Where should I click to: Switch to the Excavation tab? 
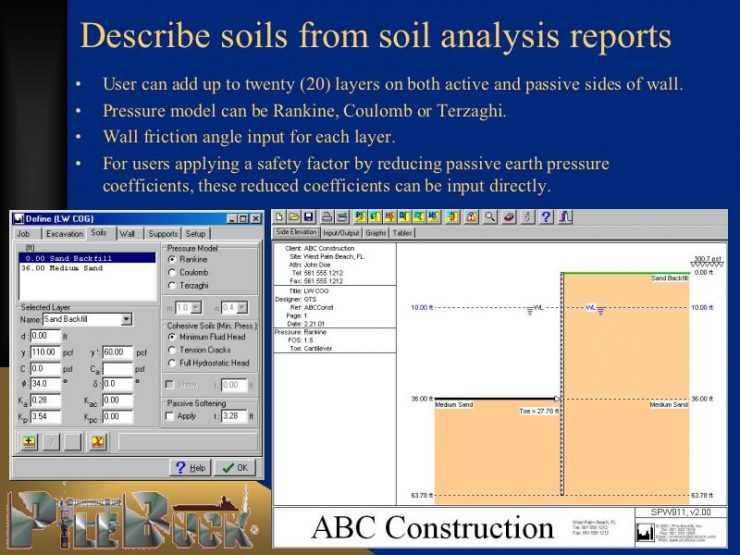(64, 233)
